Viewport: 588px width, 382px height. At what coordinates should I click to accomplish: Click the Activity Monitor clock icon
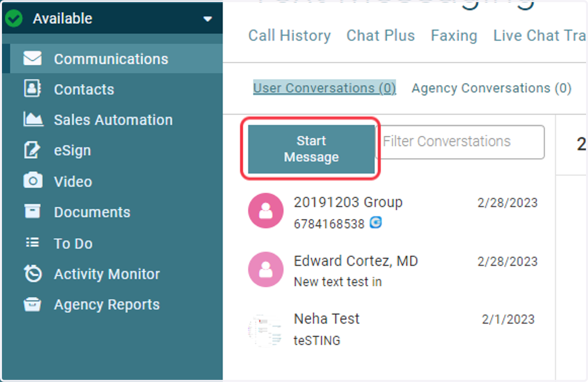pos(33,273)
